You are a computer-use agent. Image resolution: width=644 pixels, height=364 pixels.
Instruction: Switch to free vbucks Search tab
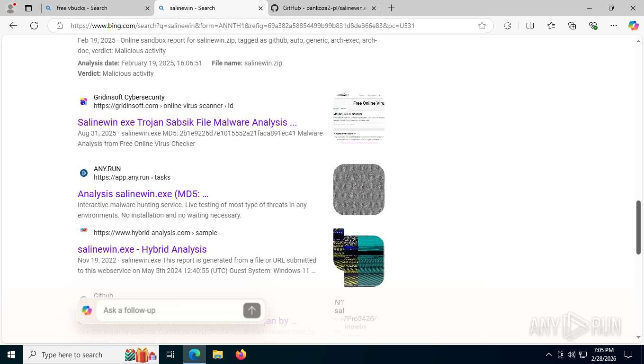(x=97, y=8)
